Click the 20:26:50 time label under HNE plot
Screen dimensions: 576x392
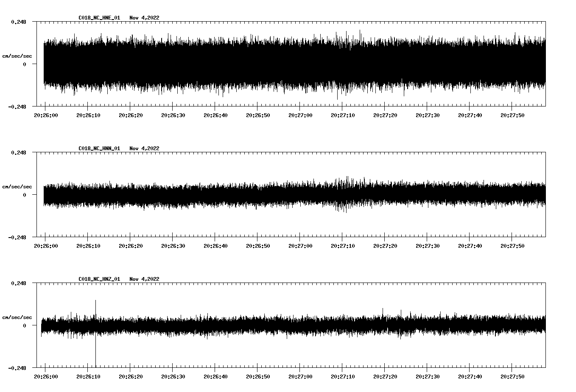(258, 115)
